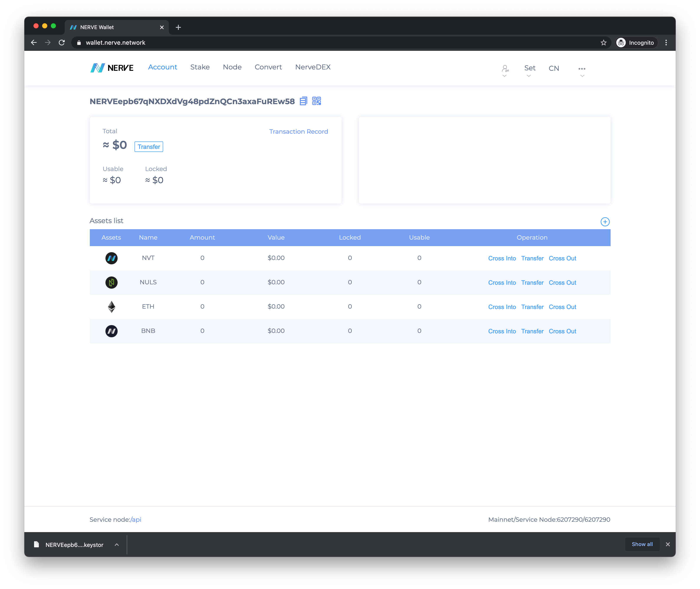Click Show all downloads

tap(642, 544)
